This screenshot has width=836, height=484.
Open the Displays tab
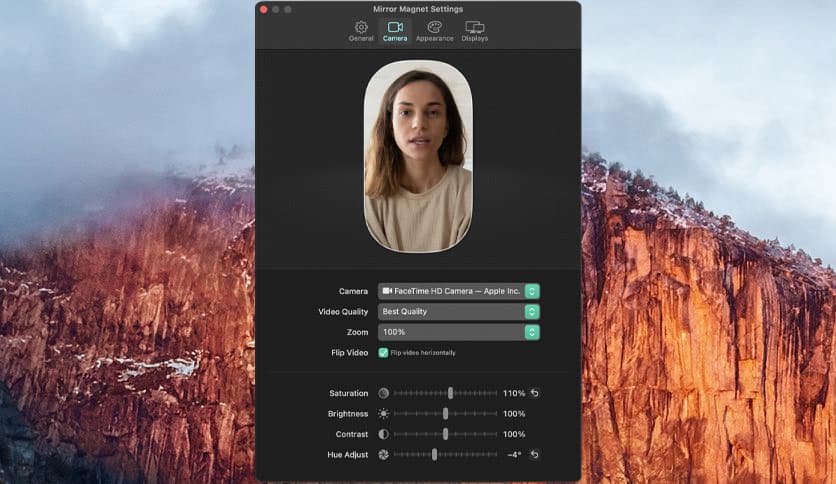click(475, 31)
